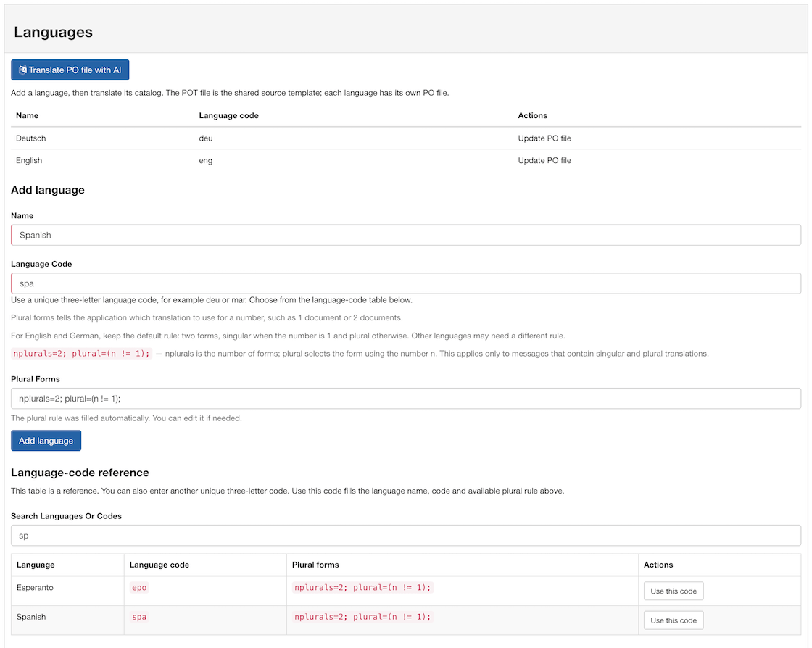Click the Add language section heading
Screen dimensions: 812x648
[x=48, y=190]
